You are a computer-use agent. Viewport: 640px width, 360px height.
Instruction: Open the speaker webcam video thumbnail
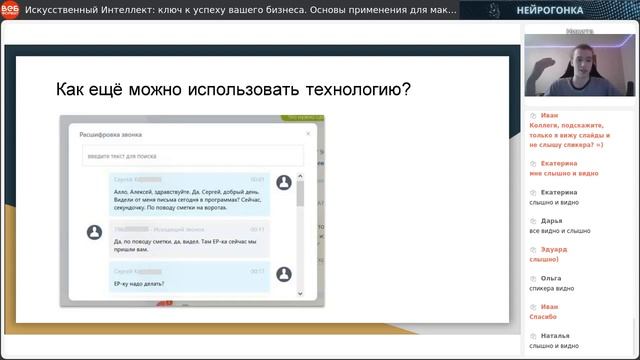[x=580, y=65]
